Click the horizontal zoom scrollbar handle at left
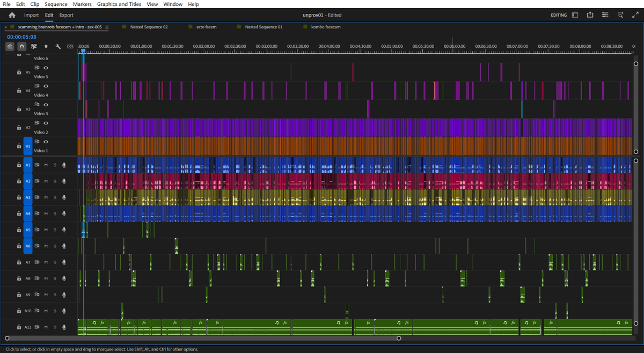This screenshot has width=644, height=353. pyautogui.click(x=7, y=338)
